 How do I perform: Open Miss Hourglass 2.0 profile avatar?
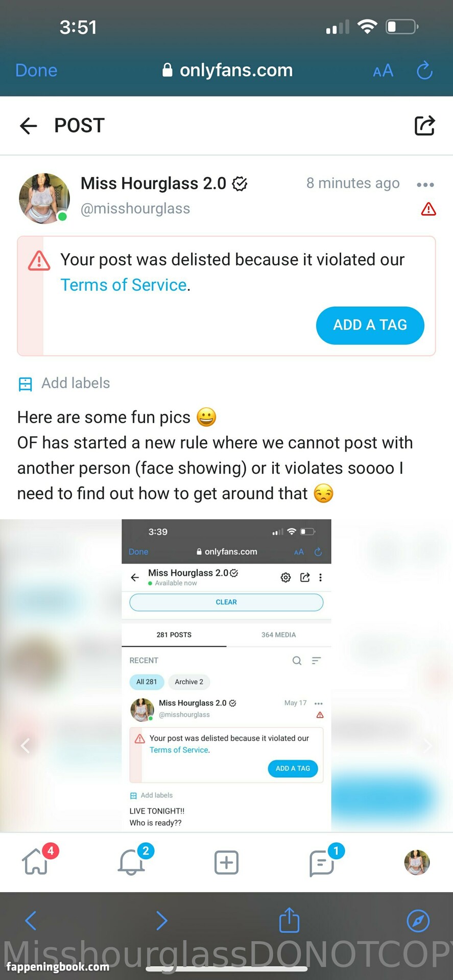(44, 198)
